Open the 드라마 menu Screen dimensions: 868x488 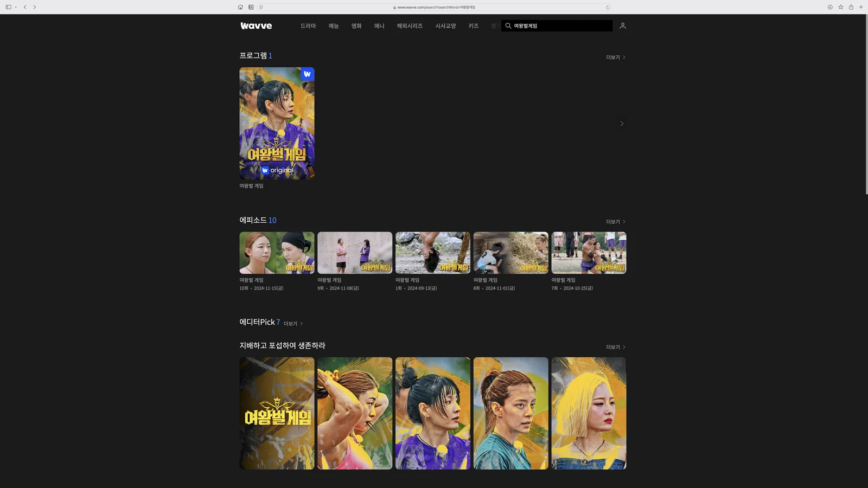tap(308, 26)
